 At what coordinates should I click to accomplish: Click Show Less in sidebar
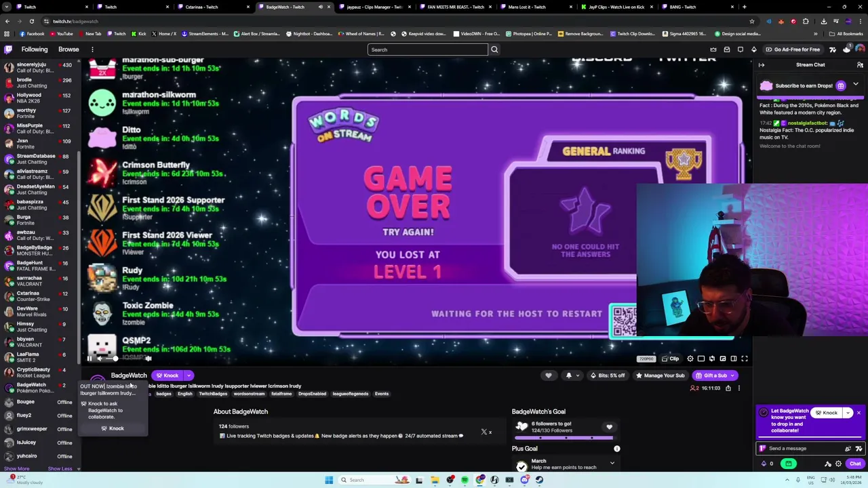coord(60,469)
